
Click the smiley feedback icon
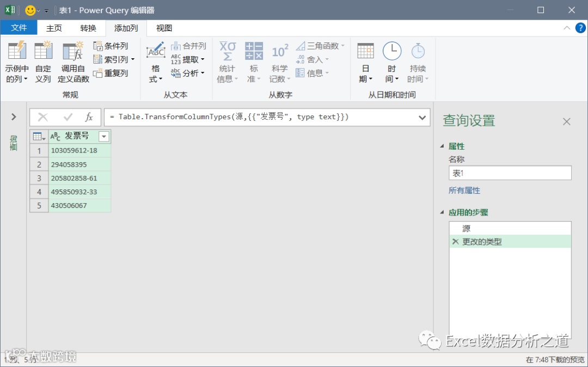pyautogui.click(x=30, y=10)
